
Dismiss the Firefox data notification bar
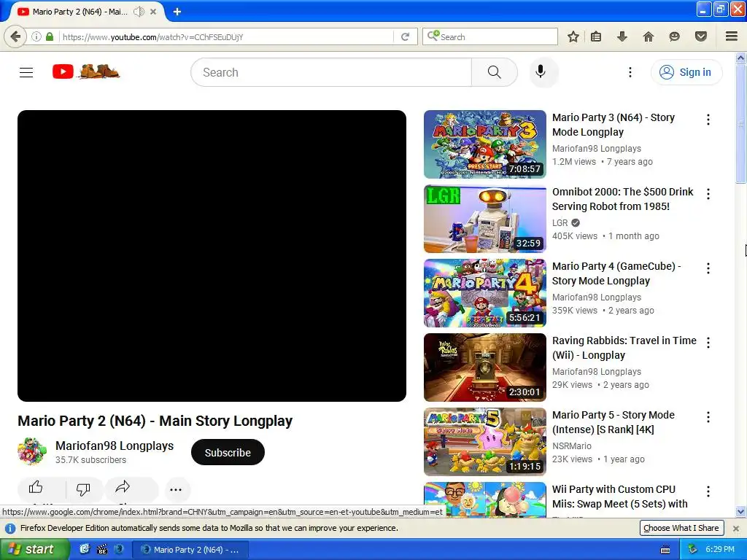(x=735, y=528)
